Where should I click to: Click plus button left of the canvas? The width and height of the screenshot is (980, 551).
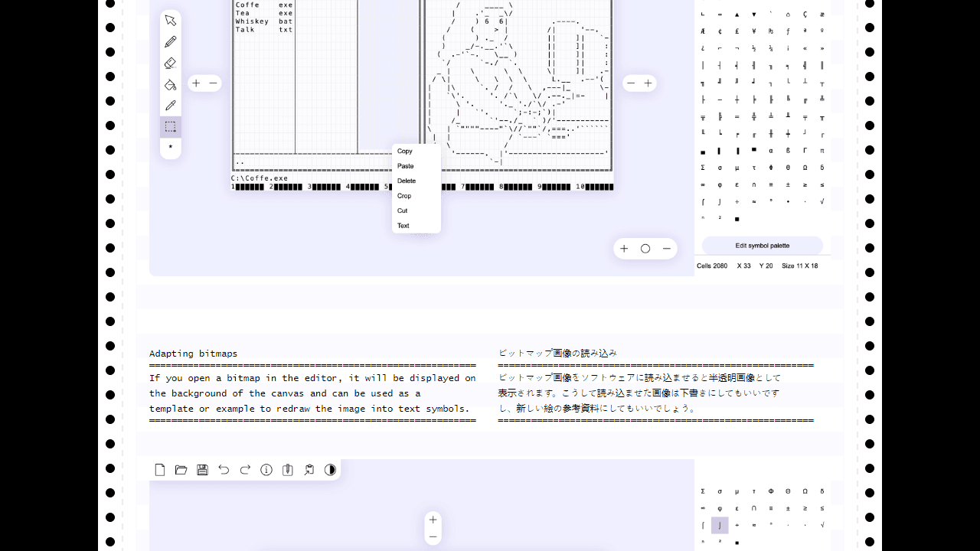click(x=196, y=83)
